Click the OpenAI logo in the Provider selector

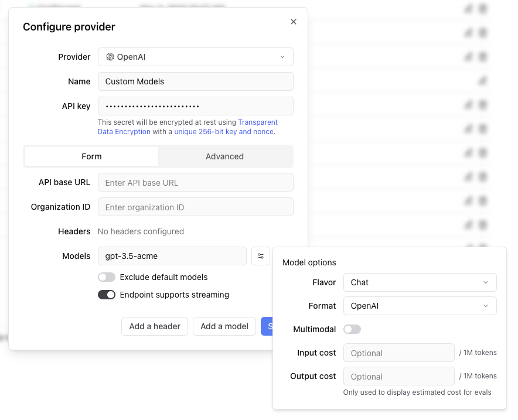[110, 57]
